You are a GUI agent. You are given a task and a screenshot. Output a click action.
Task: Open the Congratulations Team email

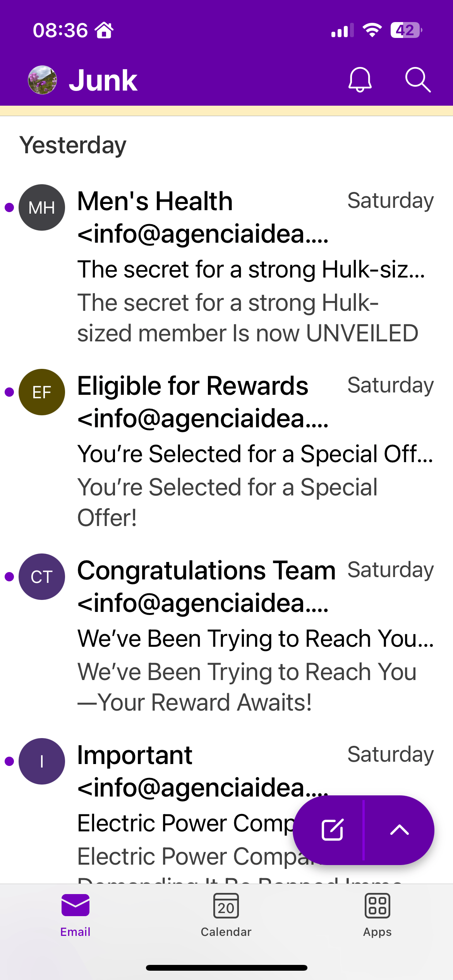point(226,636)
